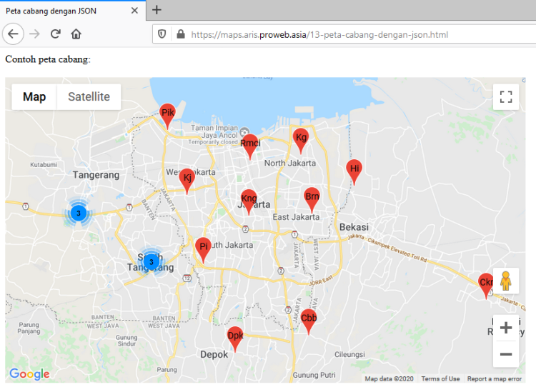536x392 pixels.
Task: Switch to Satellite view
Action: [89, 96]
